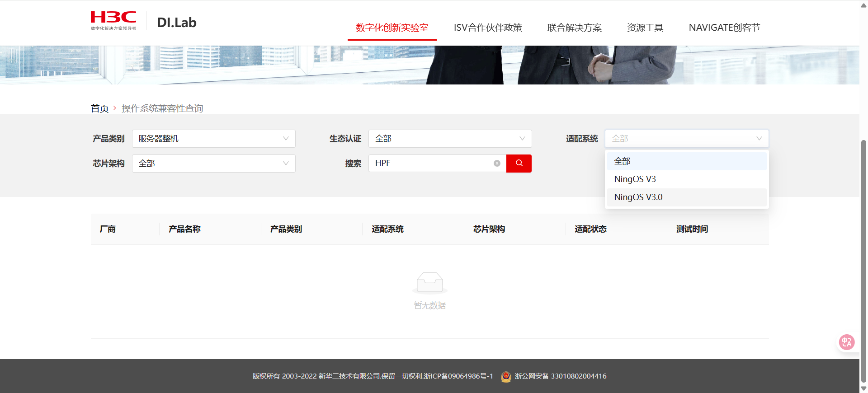The width and height of the screenshot is (868, 393).
Task: Go to 首页 breadcrumb link
Action: [99, 108]
